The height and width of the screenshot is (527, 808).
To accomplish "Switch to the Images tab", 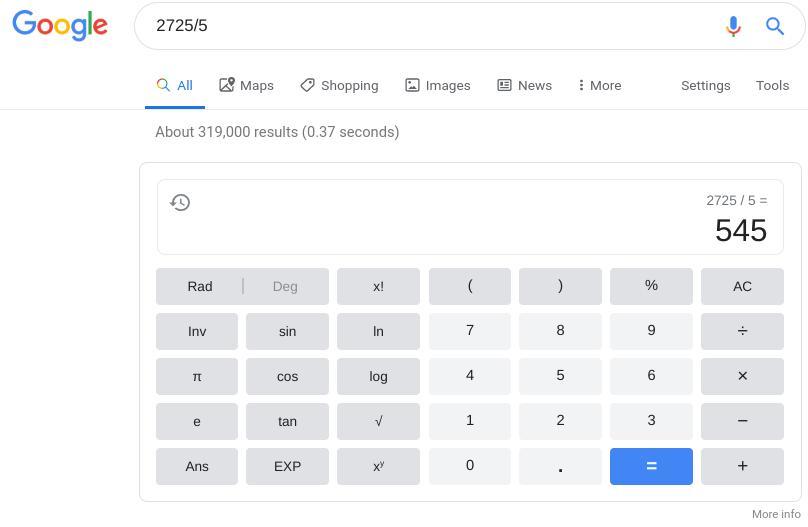I will point(438,86).
